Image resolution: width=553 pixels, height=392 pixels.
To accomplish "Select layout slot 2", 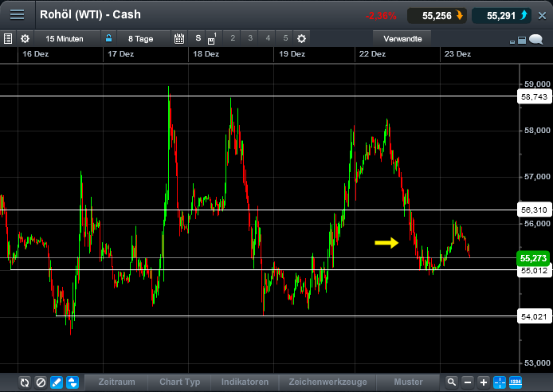I will [x=233, y=38].
